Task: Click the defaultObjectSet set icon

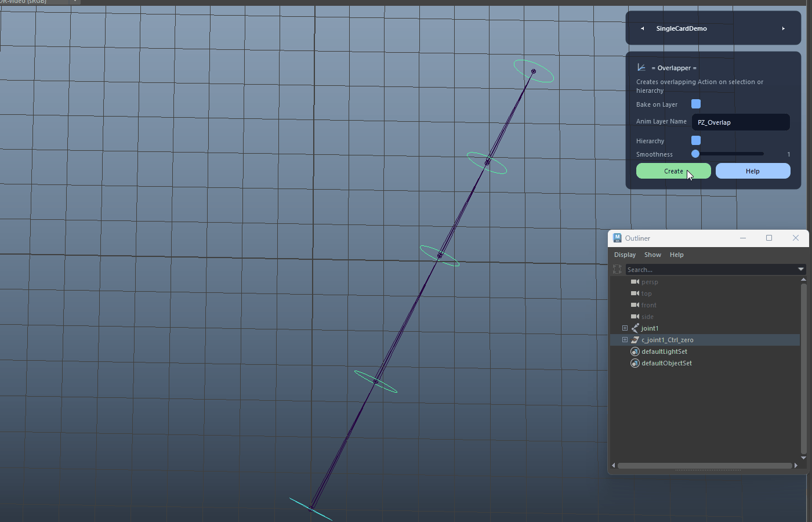Action: (x=635, y=363)
